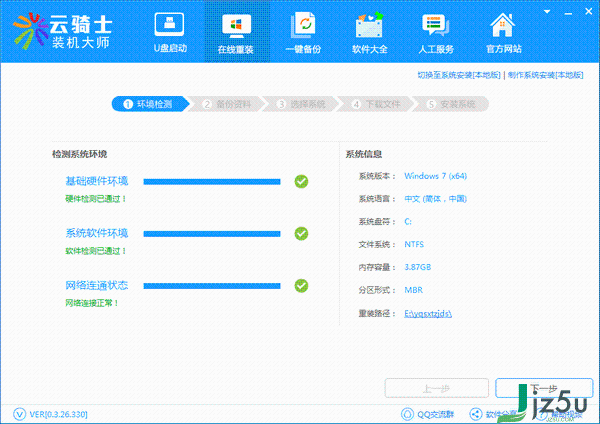600x424 pixels.
Task: Click the 检测系统环境 heading
Action: point(80,154)
